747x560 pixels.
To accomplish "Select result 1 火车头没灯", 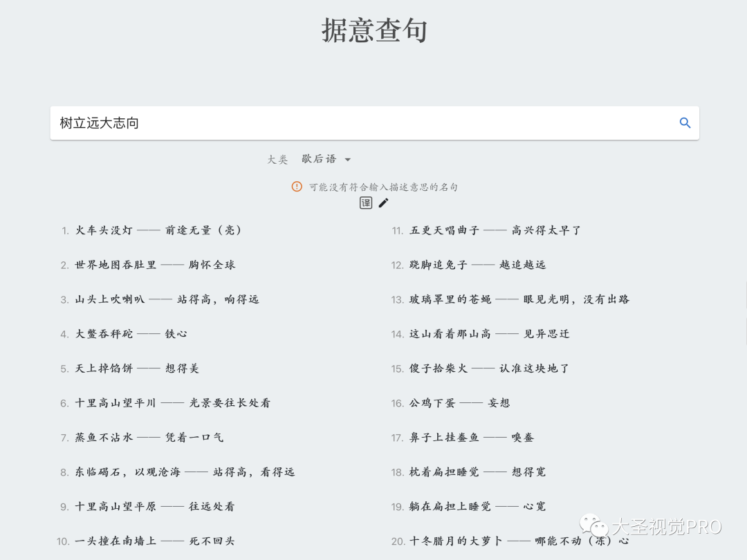I will pyautogui.click(x=158, y=230).
